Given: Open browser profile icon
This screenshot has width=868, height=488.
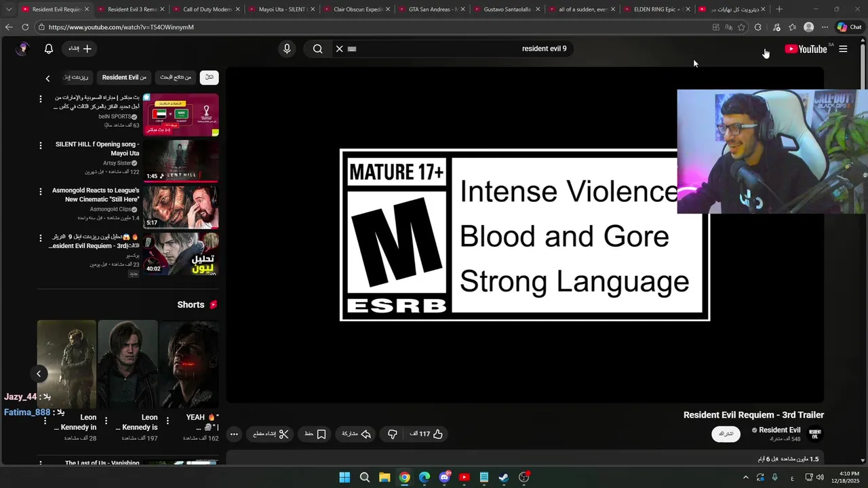Looking at the screenshot, I should click(808, 27).
